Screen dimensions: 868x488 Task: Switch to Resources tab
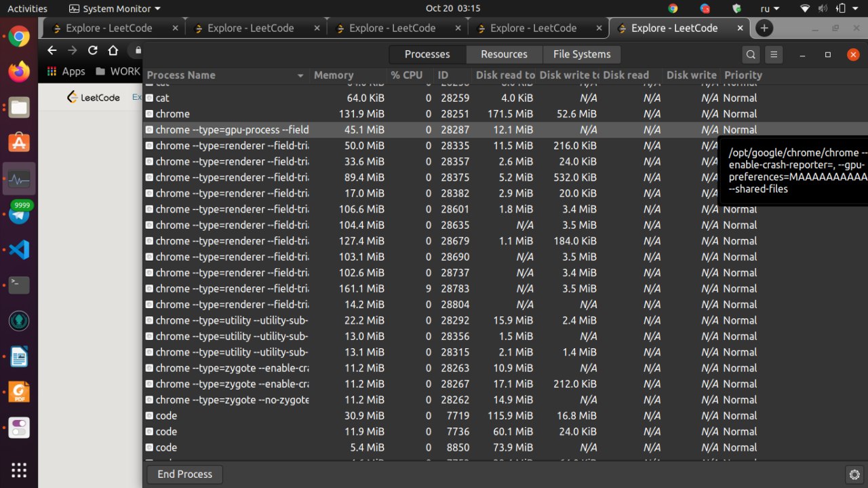tap(504, 54)
